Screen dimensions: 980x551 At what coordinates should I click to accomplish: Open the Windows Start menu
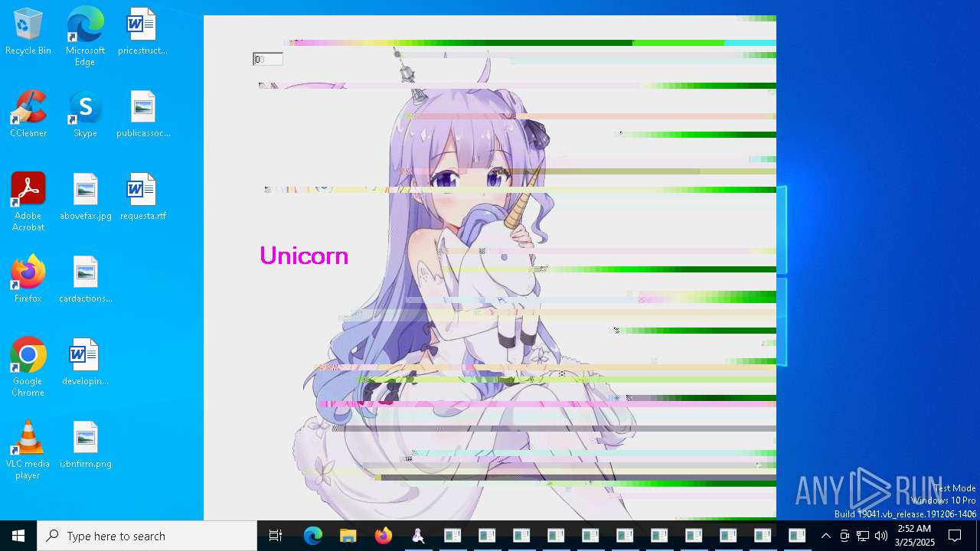(18, 536)
